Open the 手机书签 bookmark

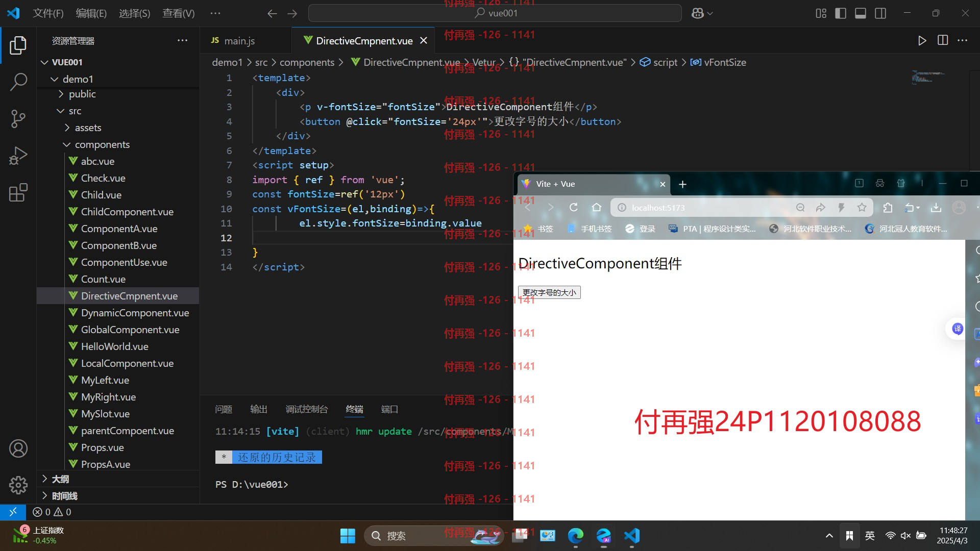pos(590,229)
